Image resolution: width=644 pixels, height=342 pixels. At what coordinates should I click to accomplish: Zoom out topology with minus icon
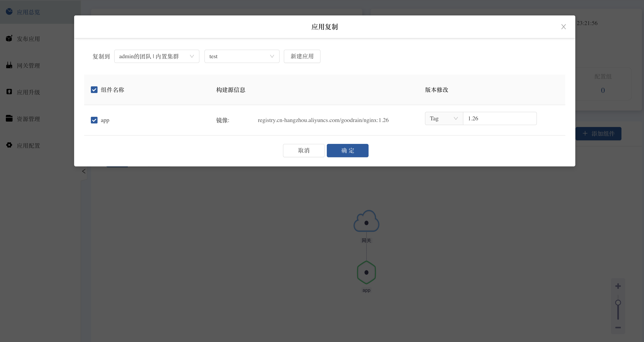[618, 328]
